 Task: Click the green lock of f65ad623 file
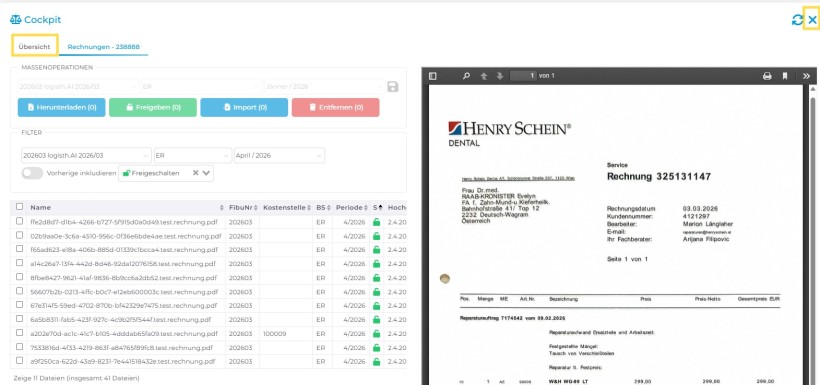click(x=376, y=250)
